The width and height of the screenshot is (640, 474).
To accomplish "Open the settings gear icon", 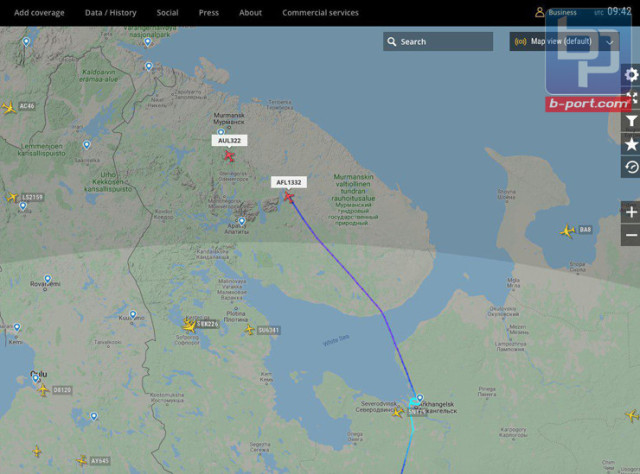I will tap(631, 75).
